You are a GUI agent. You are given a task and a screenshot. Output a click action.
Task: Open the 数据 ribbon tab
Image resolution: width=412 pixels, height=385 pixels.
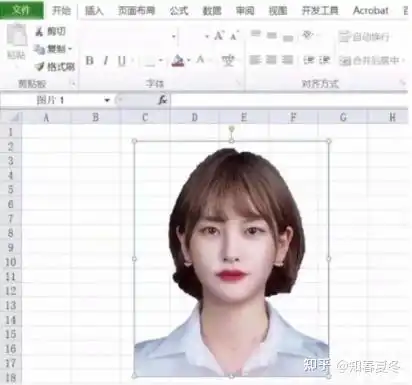point(212,11)
